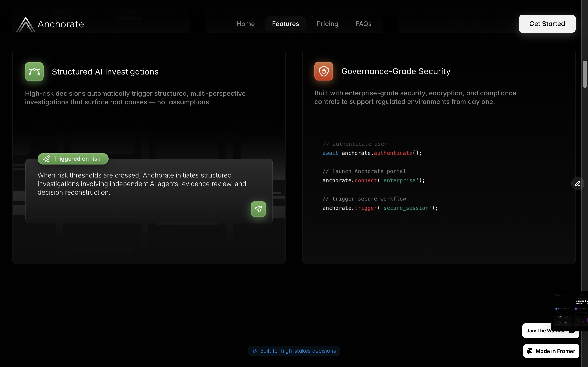Open the Pricing menu item
Screen dimensions: 588x367
(x=327, y=24)
